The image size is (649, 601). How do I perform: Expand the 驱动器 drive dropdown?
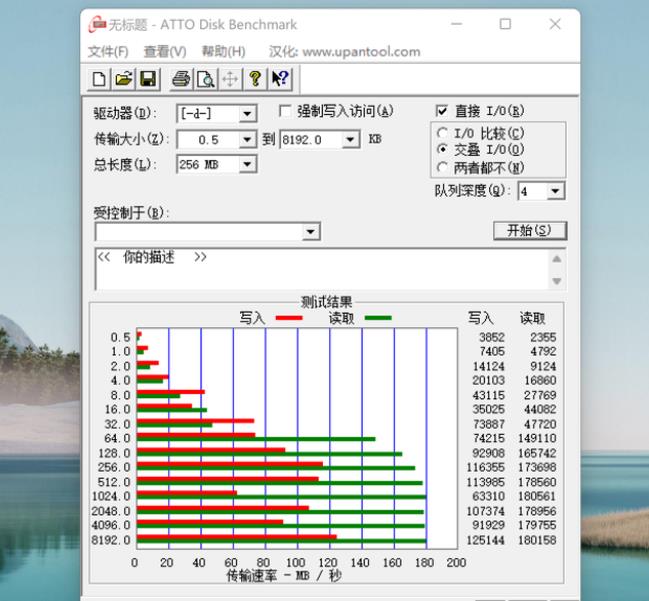[x=248, y=114]
